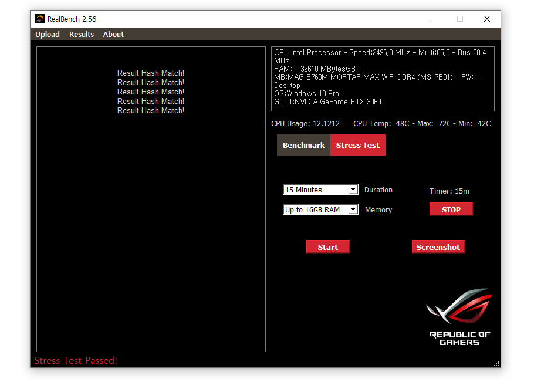
Task: Open the About menu
Action: [113, 35]
